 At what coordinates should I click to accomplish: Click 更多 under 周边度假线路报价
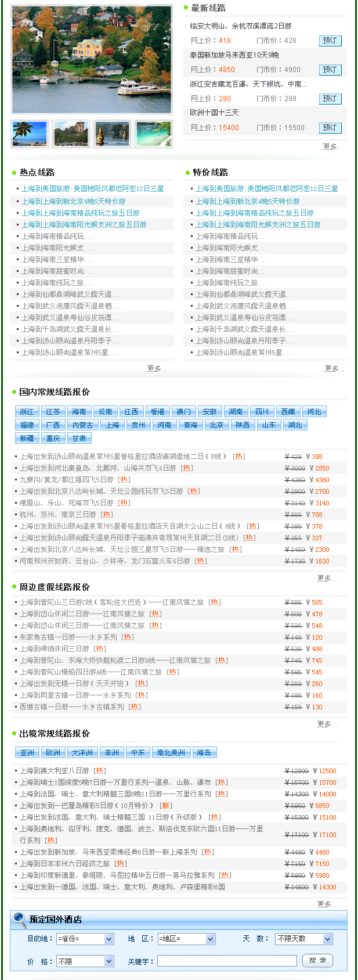(327, 724)
